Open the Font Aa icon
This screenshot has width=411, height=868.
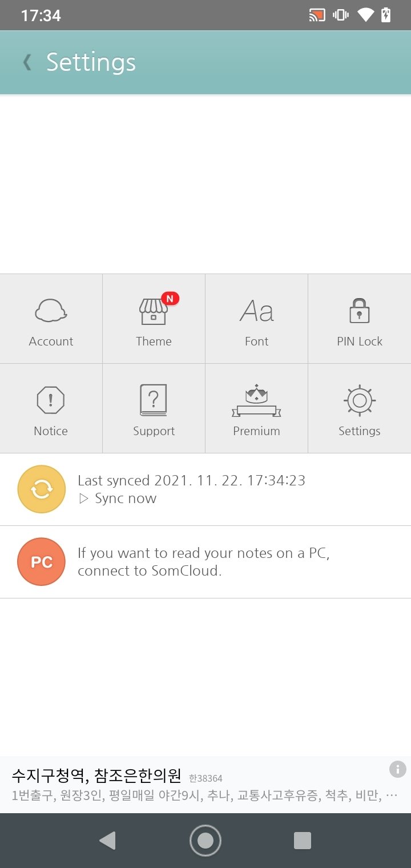pos(256,312)
